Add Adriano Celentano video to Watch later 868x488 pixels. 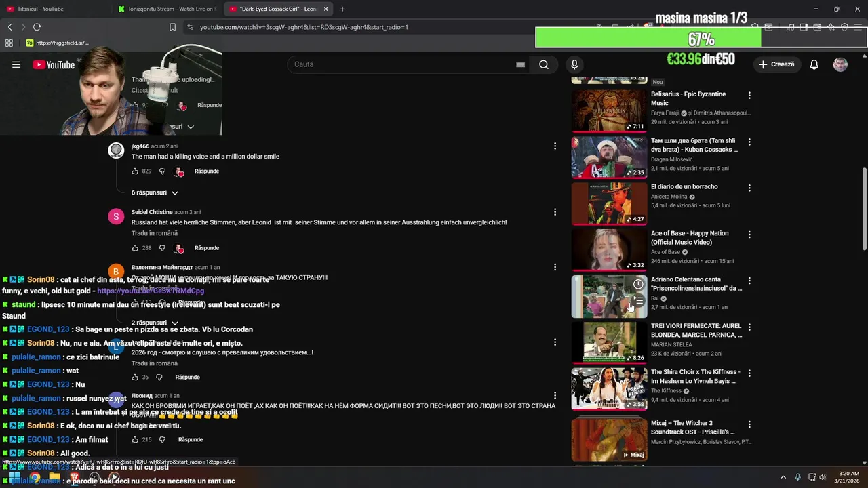coord(638,284)
